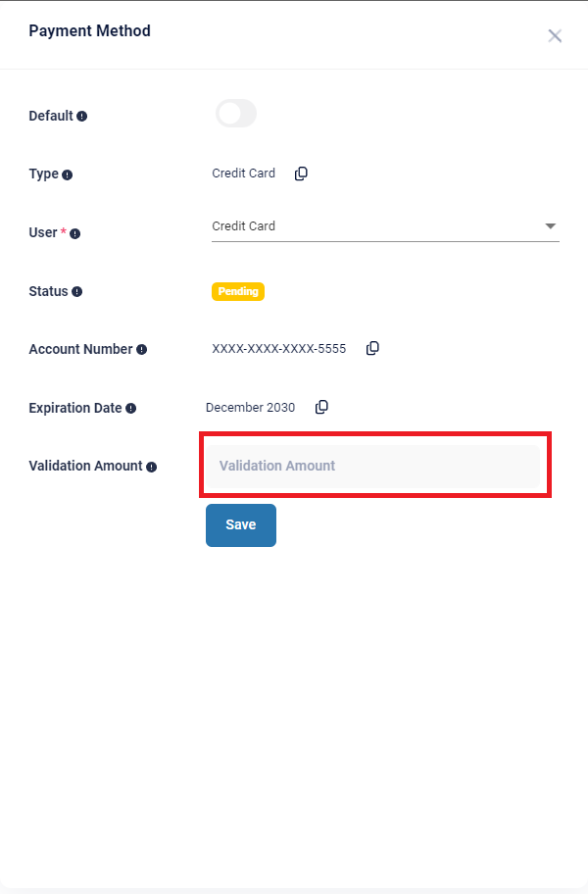Close the Payment Method panel
The height and width of the screenshot is (894, 588).
point(555,36)
